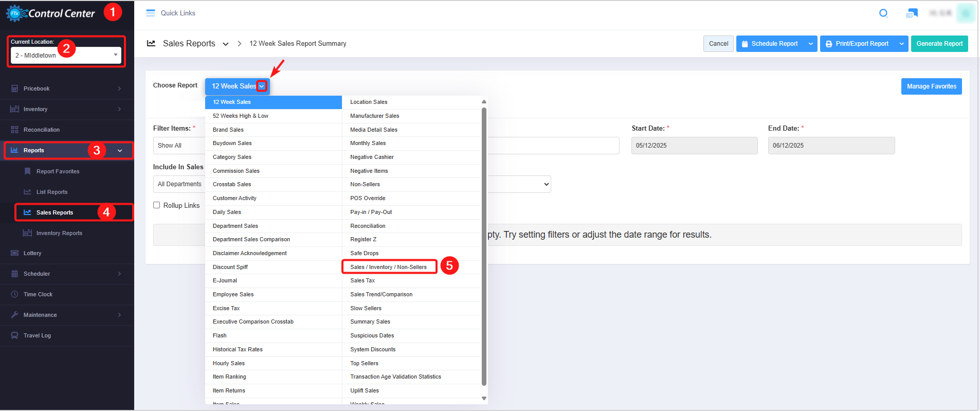Screen dimensions: 980x411
Task: Open the Lottery sidebar item
Action: 32,253
